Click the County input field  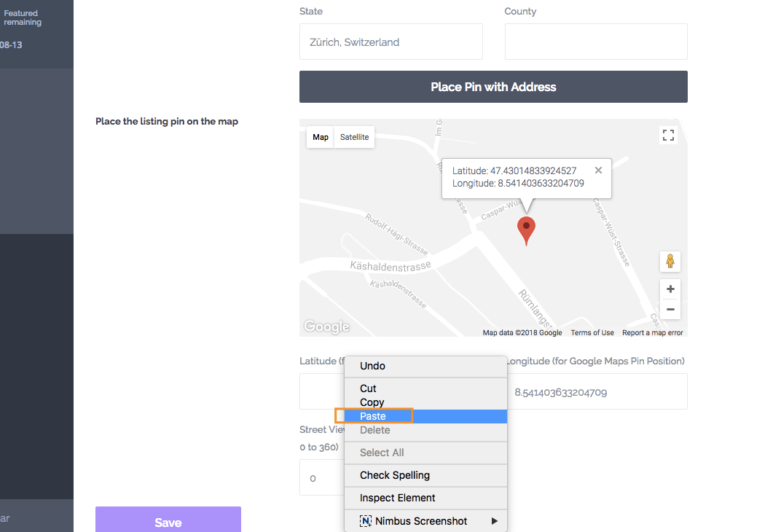click(595, 42)
